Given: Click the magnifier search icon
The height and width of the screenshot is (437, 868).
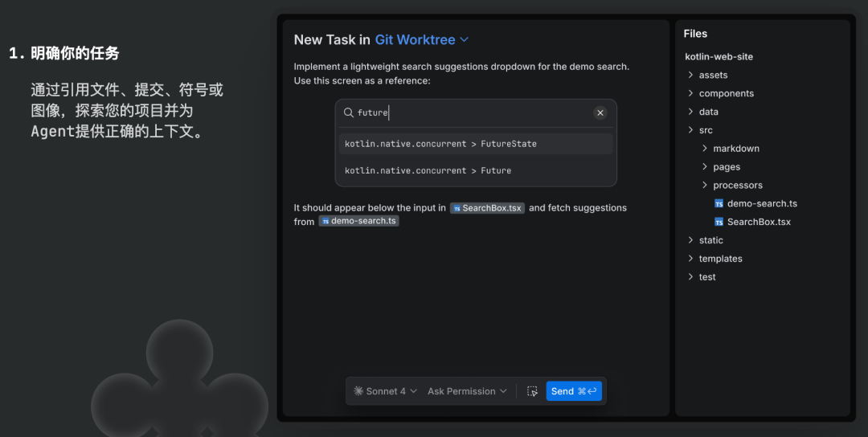Looking at the screenshot, I should [349, 113].
